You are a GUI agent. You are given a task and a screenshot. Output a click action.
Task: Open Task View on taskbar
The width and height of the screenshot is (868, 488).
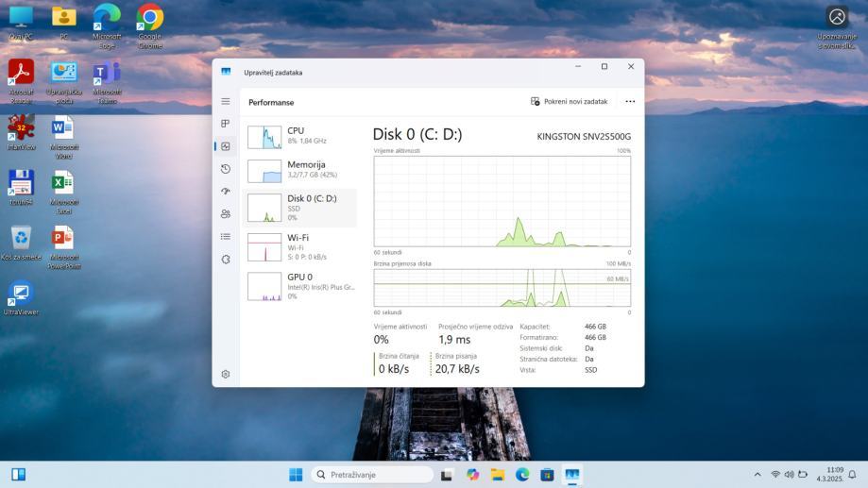pyautogui.click(x=446, y=474)
